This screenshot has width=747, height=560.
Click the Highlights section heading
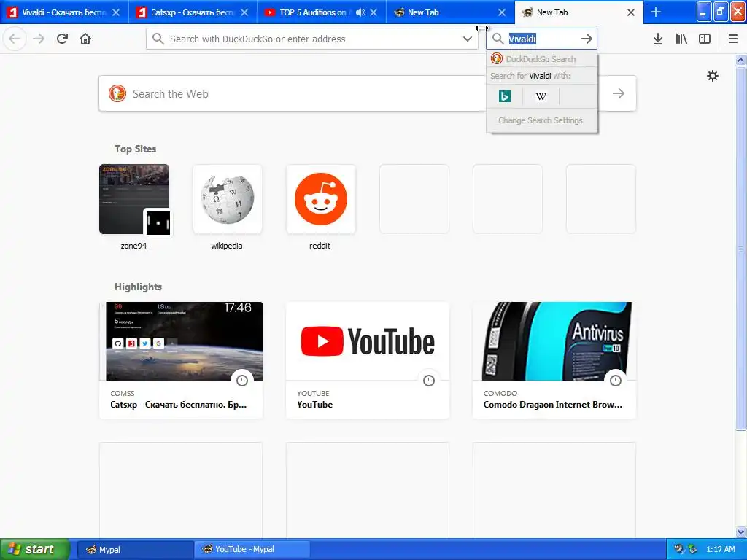(x=138, y=287)
